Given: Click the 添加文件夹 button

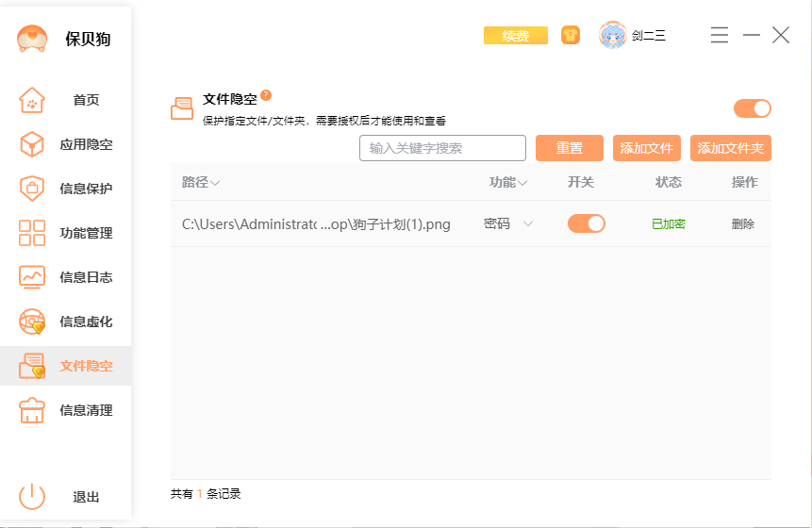Looking at the screenshot, I should tap(730, 148).
